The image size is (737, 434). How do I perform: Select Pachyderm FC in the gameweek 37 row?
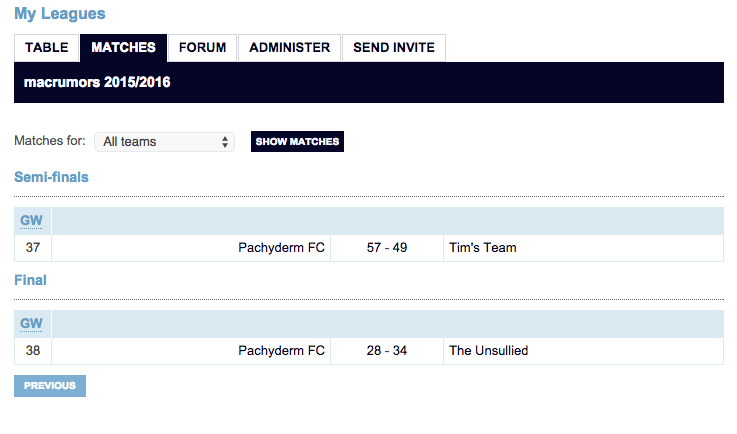tap(281, 248)
